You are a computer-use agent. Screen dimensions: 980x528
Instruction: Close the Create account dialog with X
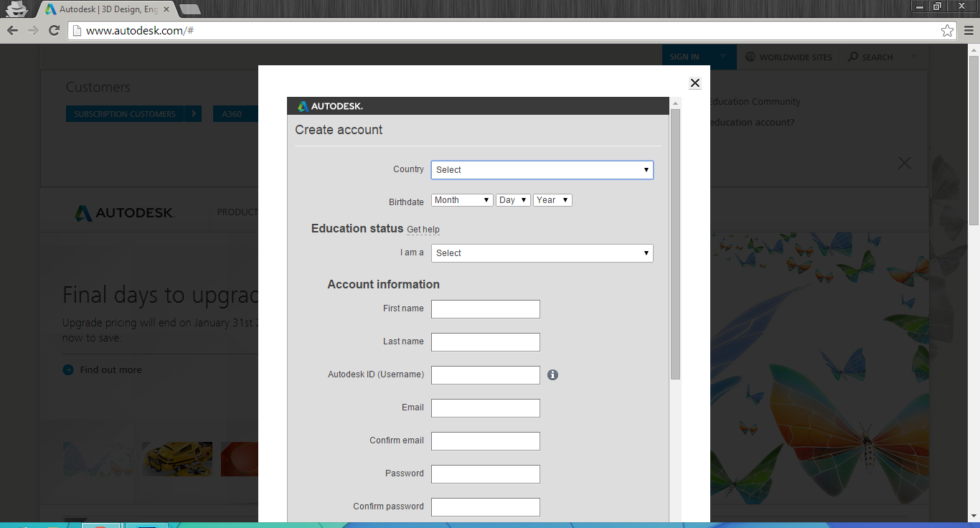pos(694,83)
